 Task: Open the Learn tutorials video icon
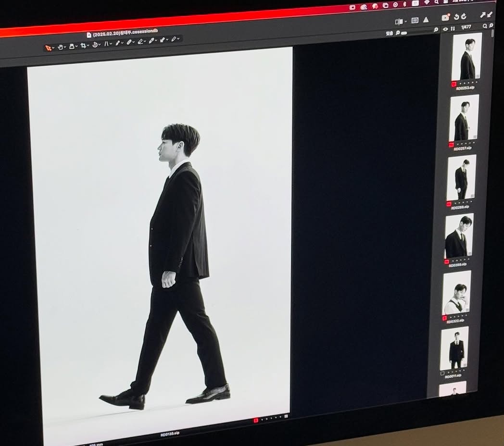pyautogui.click(x=445, y=17)
